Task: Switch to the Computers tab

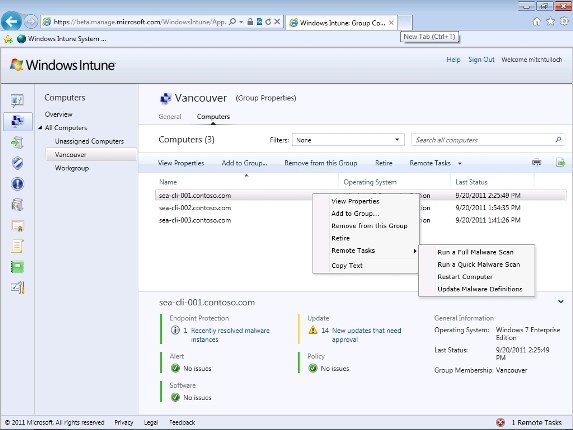Action: (x=213, y=117)
